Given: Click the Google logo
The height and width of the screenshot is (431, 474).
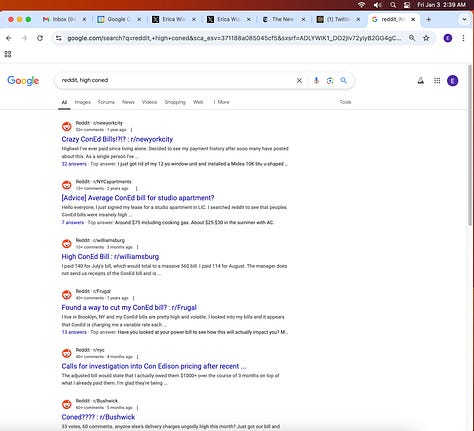Looking at the screenshot, I should 23,81.
